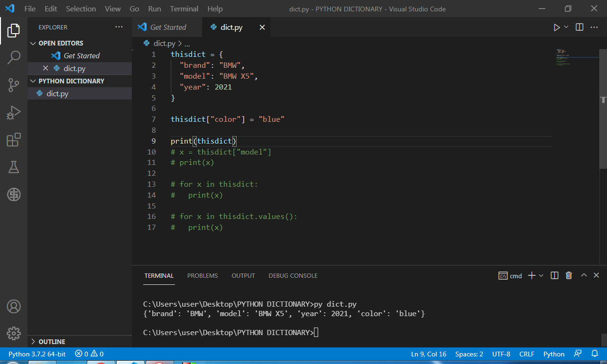Kill the terminal with trash icon

[x=569, y=275]
